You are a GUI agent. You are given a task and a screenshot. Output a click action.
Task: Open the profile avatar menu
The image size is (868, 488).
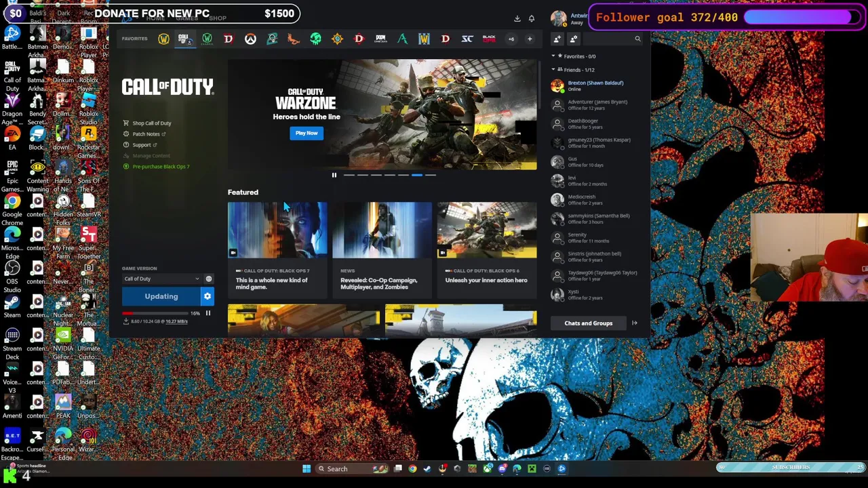558,18
